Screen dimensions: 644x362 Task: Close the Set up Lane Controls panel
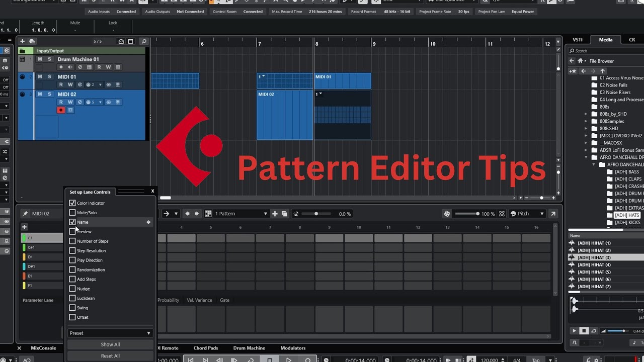click(152, 191)
